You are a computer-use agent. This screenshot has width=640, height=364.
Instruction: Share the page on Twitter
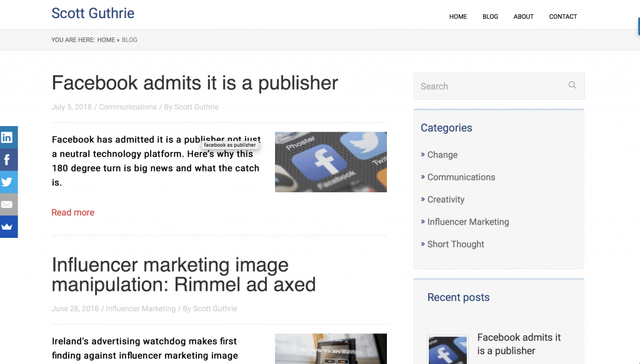(9, 182)
